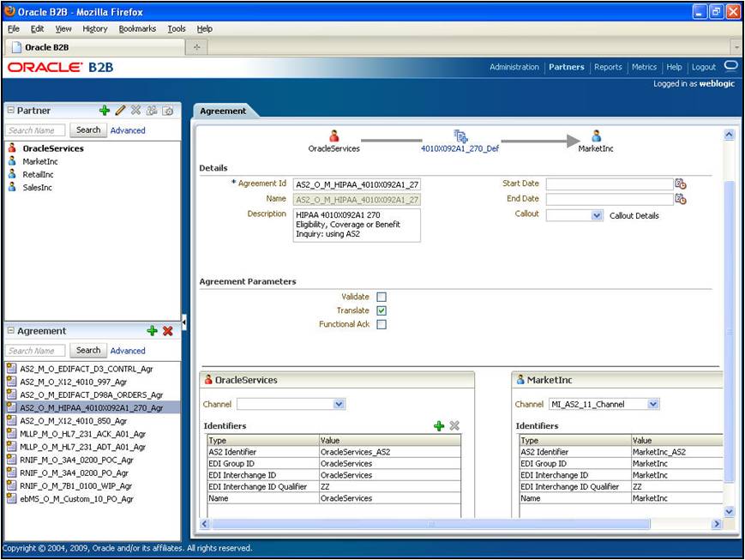Select MarketInc in partner list
The height and width of the screenshot is (560, 745).
40,161
